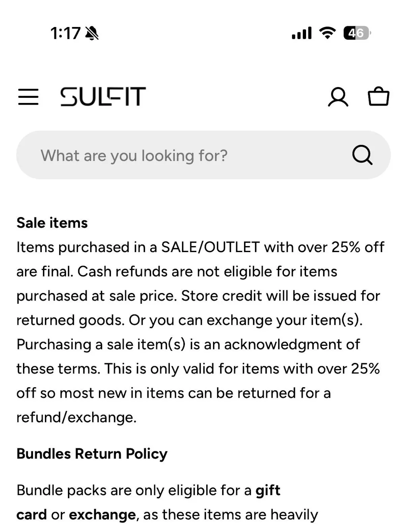Click the search magnifier icon
This screenshot has width=407, height=532.
coord(362,155)
